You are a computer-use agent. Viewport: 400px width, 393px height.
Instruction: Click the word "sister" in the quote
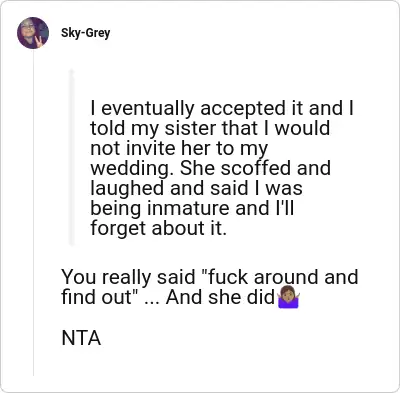click(x=192, y=128)
